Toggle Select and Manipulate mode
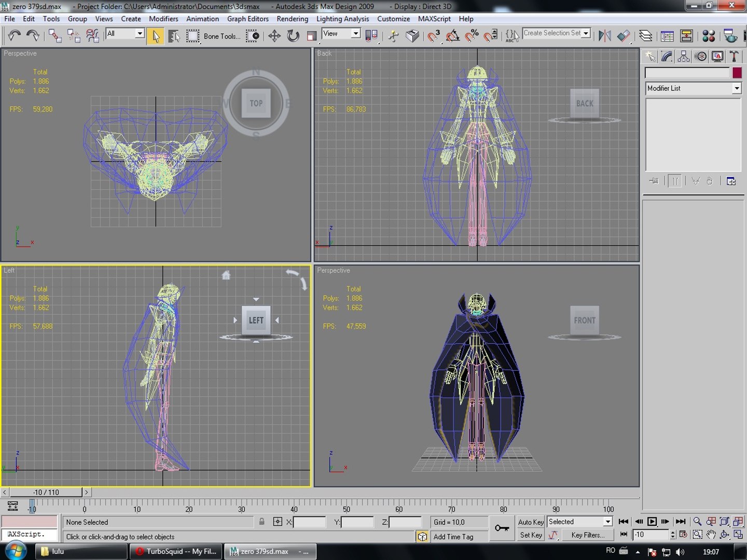Screen dimensions: 747x560 pyautogui.click(x=393, y=36)
